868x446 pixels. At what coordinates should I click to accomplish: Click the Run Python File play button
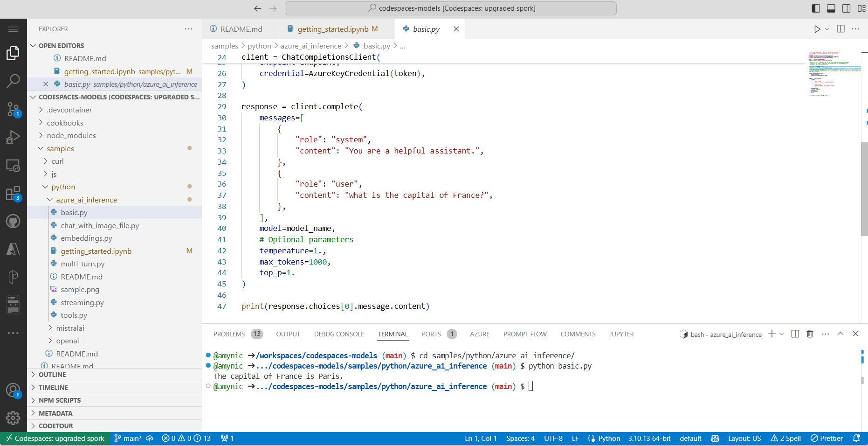pos(817,29)
